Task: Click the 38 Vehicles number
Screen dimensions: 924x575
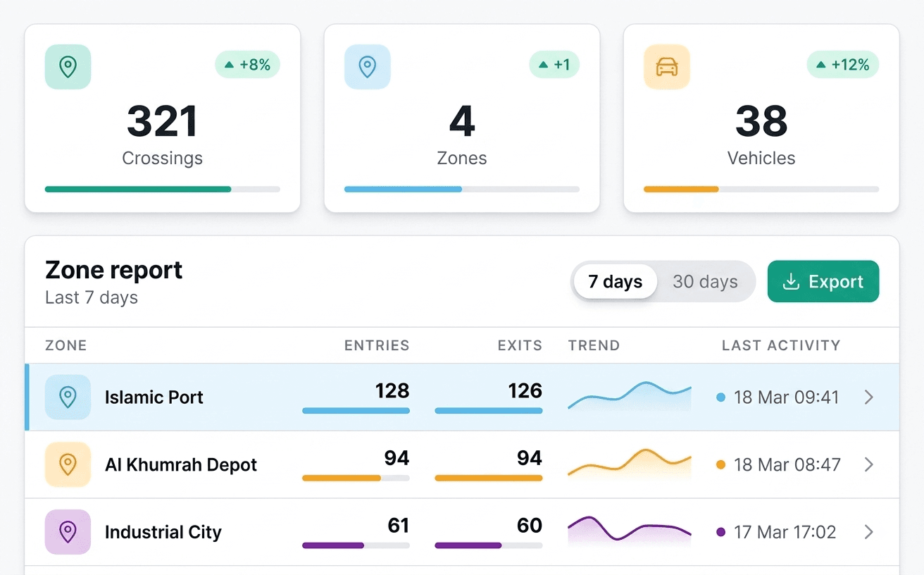Action: 761,121
